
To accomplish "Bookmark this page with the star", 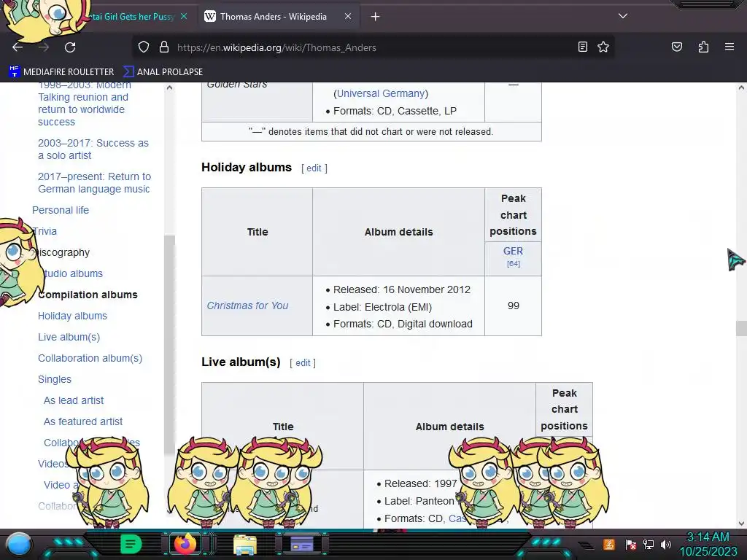I will [x=603, y=47].
